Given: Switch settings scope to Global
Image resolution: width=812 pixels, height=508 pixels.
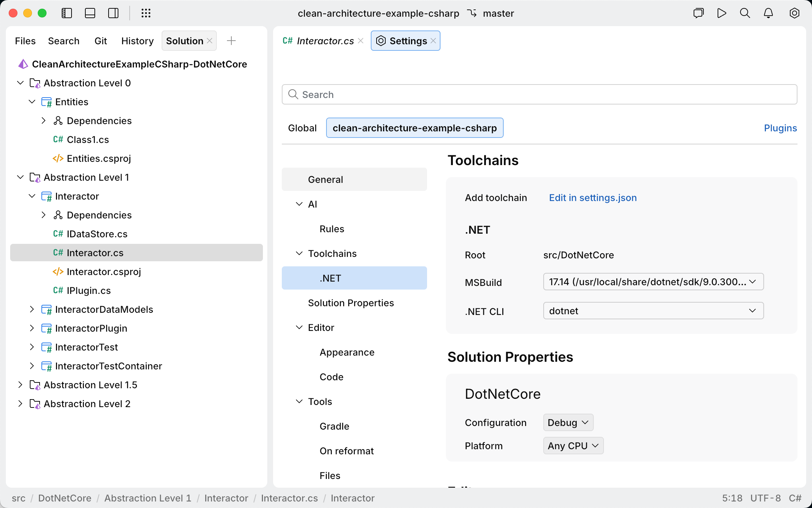Looking at the screenshot, I should (x=302, y=128).
